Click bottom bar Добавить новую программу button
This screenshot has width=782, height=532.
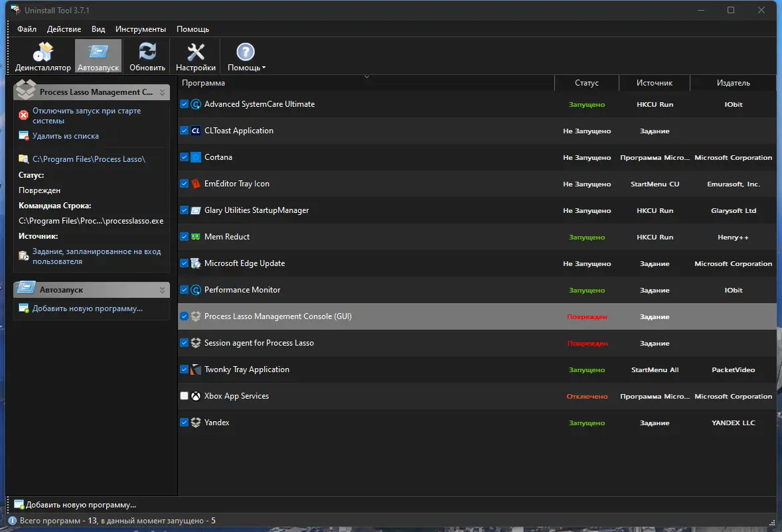[75, 505]
